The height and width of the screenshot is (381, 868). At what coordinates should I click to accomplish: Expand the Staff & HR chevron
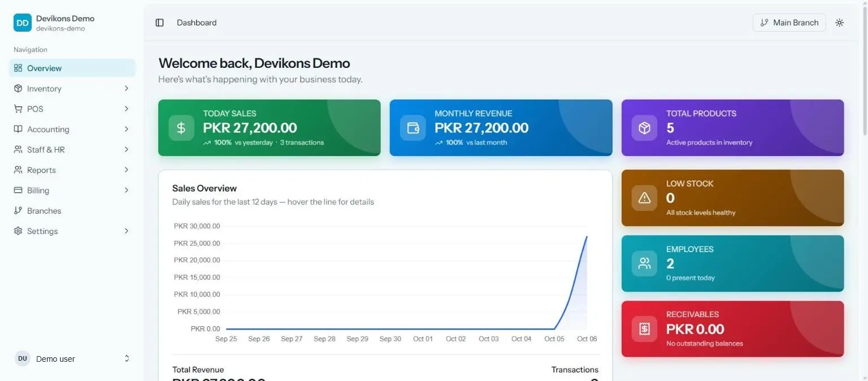[127, 149]
